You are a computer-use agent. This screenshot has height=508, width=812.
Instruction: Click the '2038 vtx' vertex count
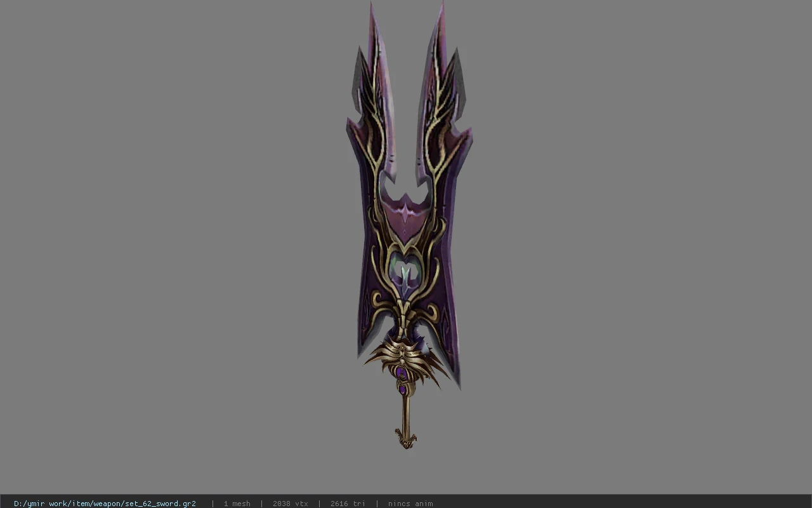click(x=290, y=504)
